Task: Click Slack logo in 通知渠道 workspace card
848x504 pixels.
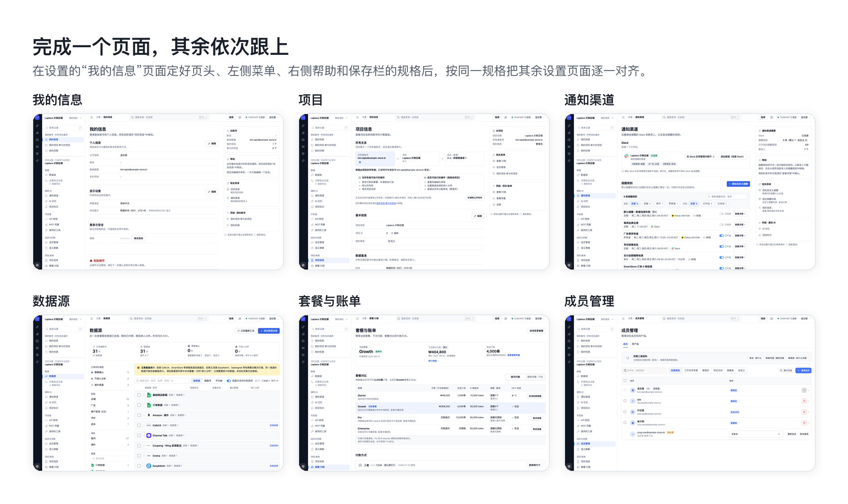Action: point(627,156)
